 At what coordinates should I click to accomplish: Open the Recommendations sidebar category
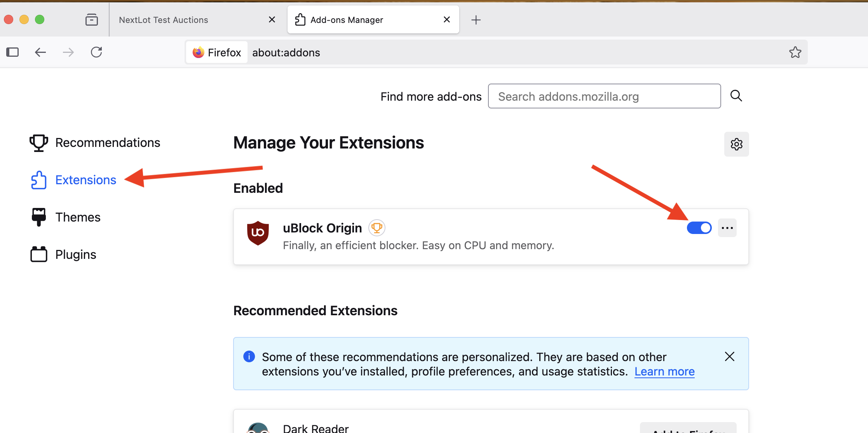coord(95,143)
